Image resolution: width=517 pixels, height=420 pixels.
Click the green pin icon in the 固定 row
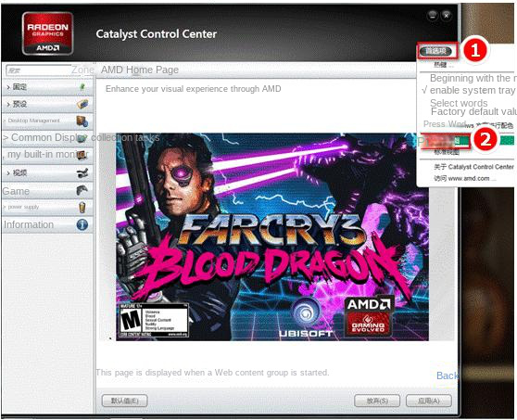pyautogui.click(x=82, y=87)
